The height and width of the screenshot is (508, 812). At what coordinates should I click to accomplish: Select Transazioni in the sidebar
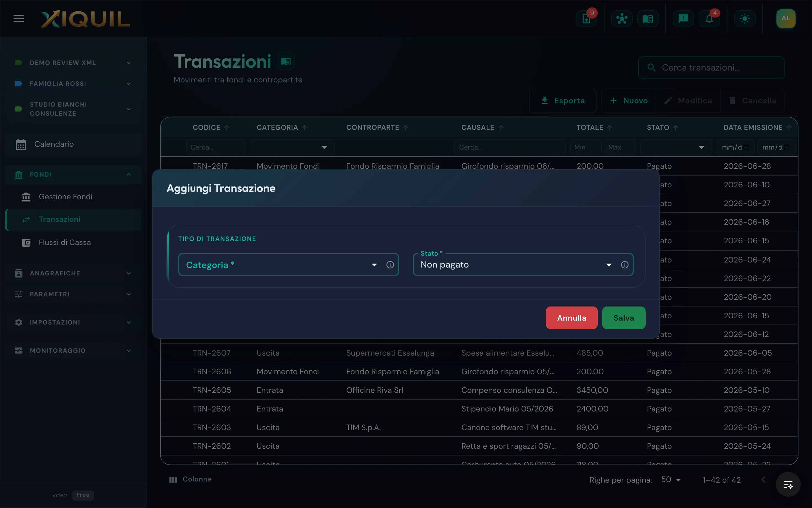[73, 219]
